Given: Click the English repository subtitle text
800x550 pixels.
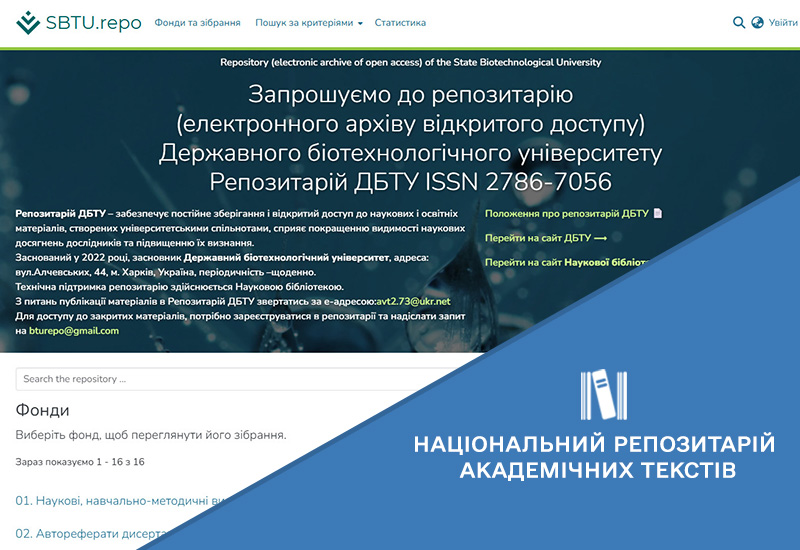Looking at the screenshot, I should point(410,62).
